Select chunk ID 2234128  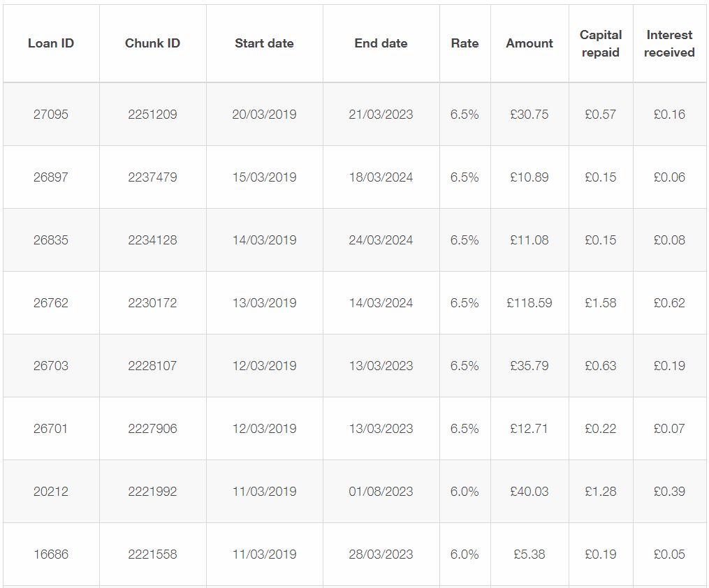click(152, 240)
